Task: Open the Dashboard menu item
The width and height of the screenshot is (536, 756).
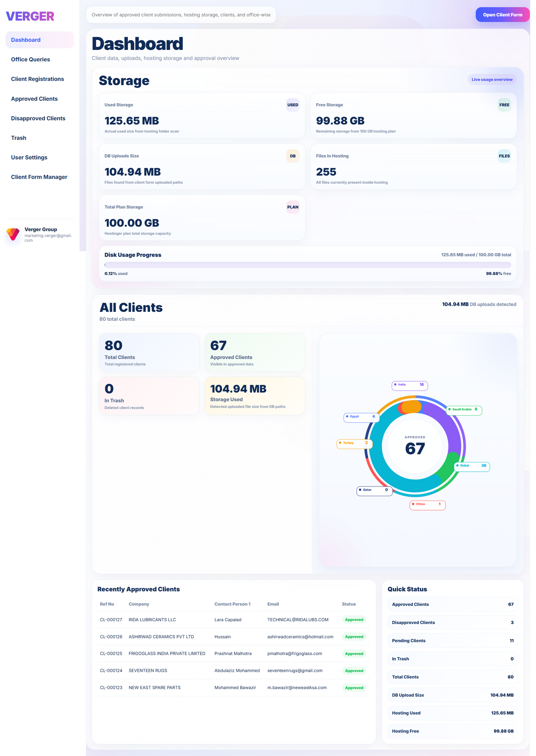Action: (x=40, y=40)
